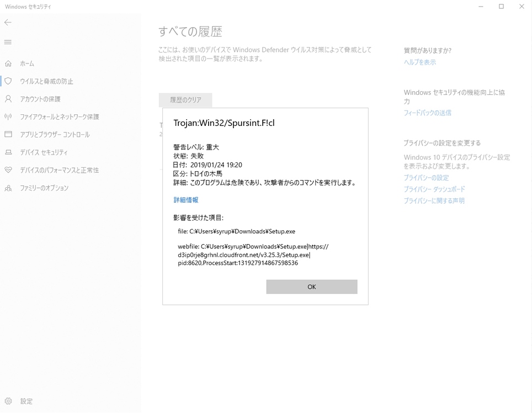Open ファイアウォールとネットワーク保護 section
The width and height of the screenshot is (532, 413).
(60, 117)
